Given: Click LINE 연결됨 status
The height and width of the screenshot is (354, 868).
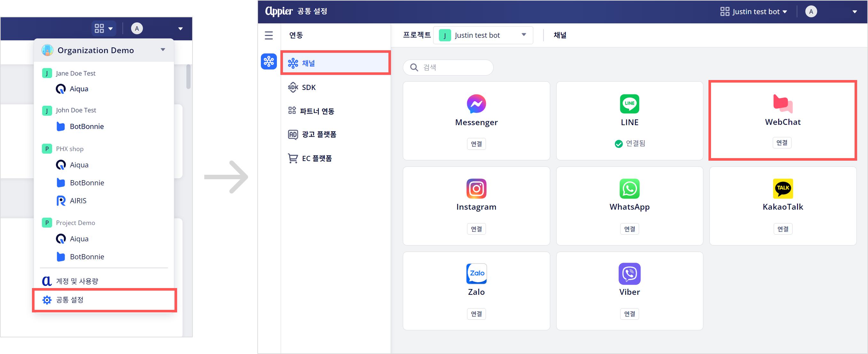Looking at the screenshot, I should tap(630, 143).
